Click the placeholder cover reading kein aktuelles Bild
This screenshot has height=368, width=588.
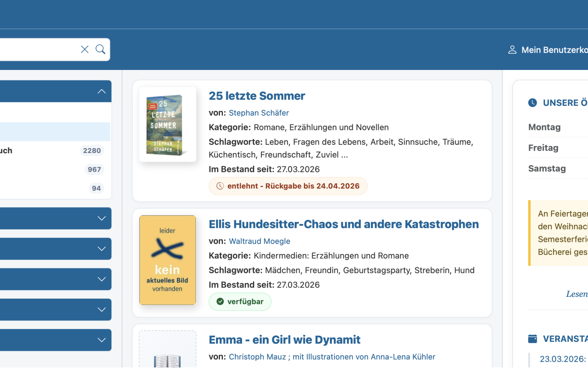167,260
